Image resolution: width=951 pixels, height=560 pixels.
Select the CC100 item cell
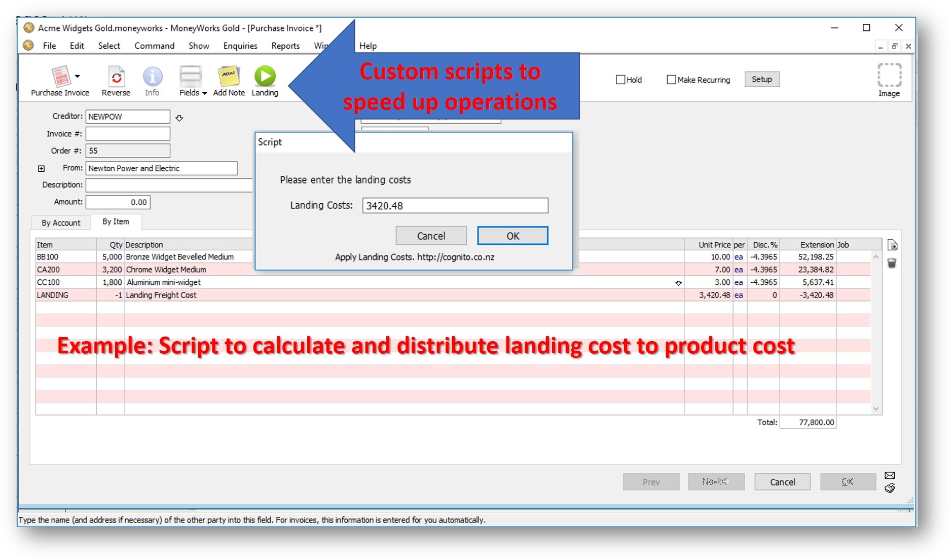[x=66, y=282]
